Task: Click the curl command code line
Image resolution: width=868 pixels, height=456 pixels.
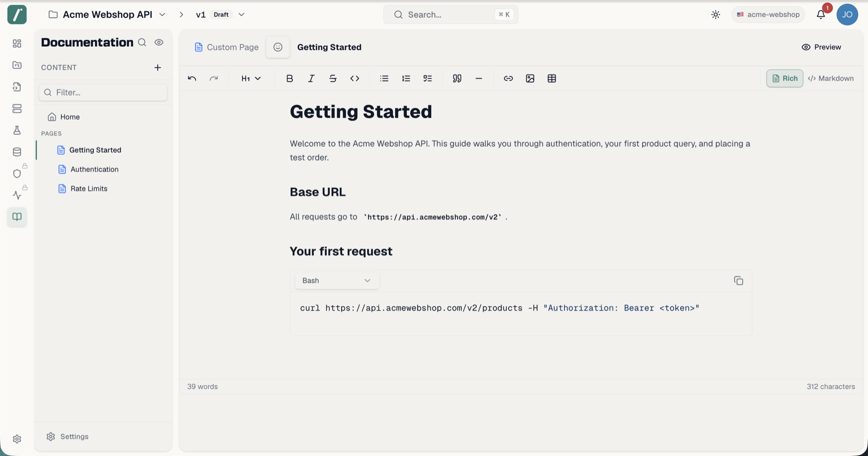Action: tap(500, 308)
